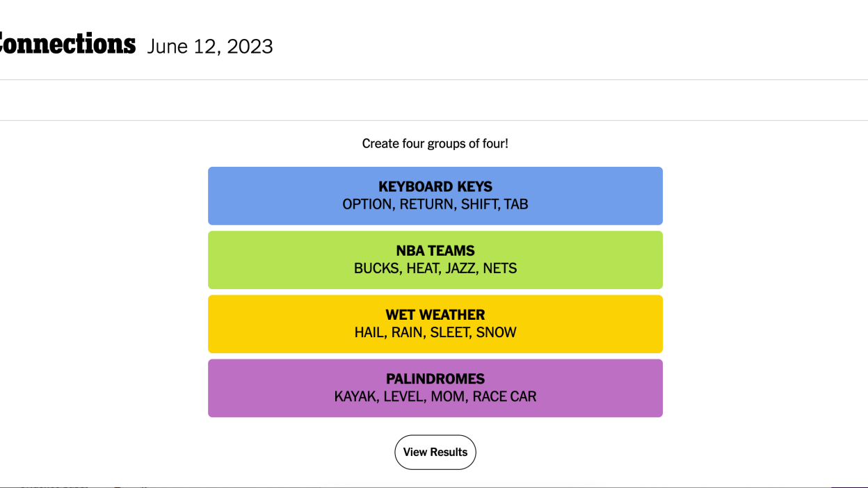Click the KAYAK, LEVEL, MOM, RACE CAR words

(x=435, y=396)
